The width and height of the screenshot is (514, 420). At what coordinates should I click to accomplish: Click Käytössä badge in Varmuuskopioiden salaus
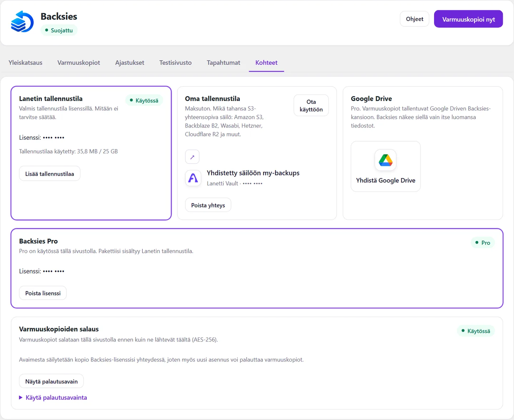coord(476,331)
